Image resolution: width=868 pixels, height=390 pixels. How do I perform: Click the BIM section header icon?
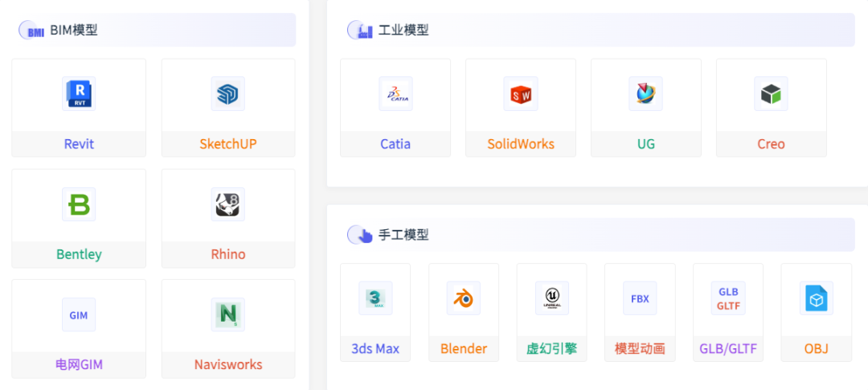click(x=31, y=30)
